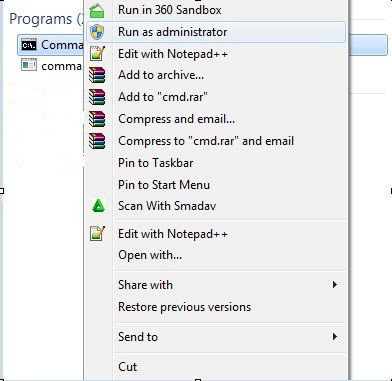Select Pin to Taskbar
Image resolution: width=392 pixels, height=381 pixels.
[x=215, y=163]
